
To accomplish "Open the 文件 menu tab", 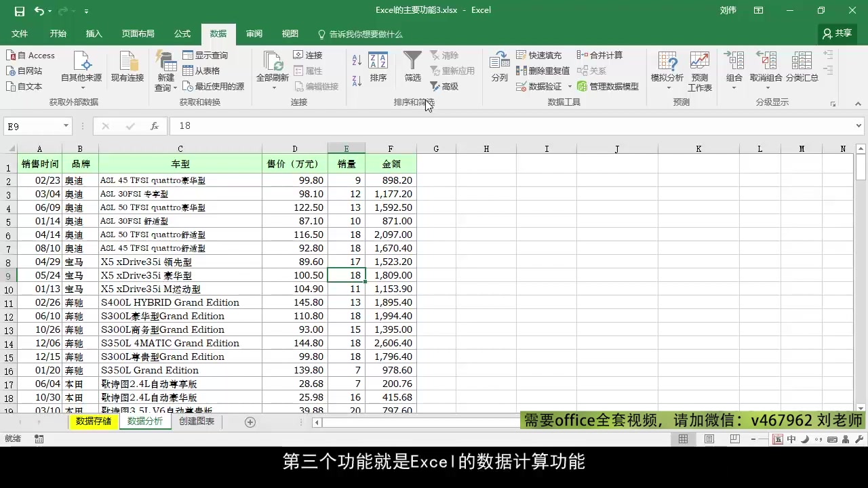I will (20, 34).
